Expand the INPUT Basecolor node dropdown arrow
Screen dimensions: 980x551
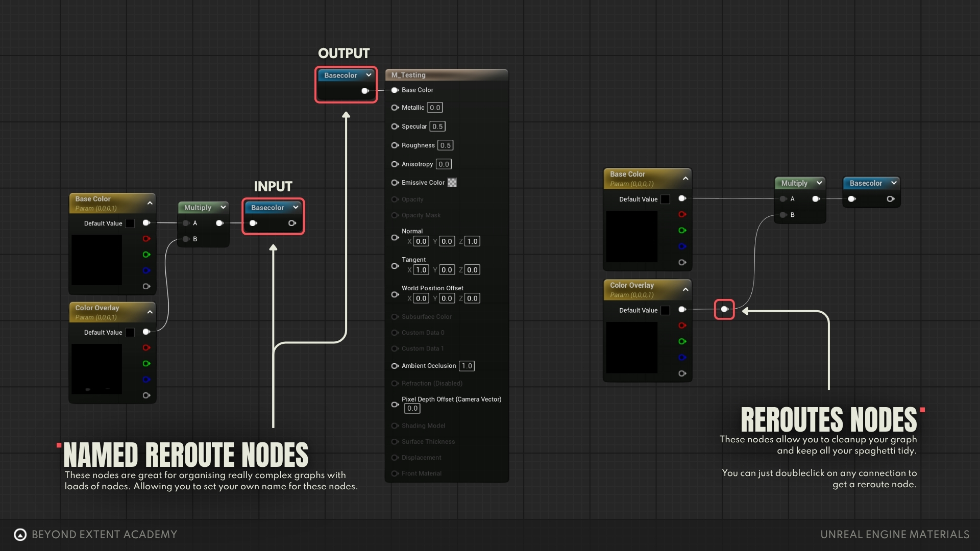coord(296,207)
